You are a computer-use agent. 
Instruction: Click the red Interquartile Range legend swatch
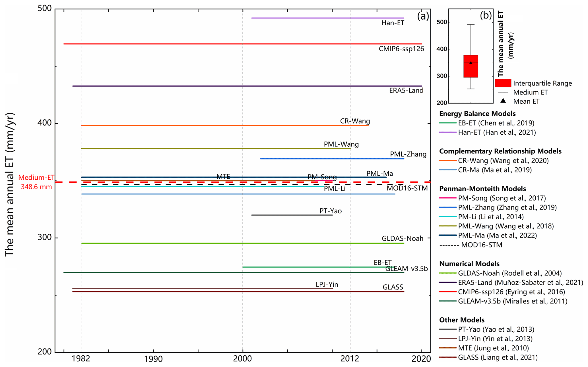(x=503, y=83)
